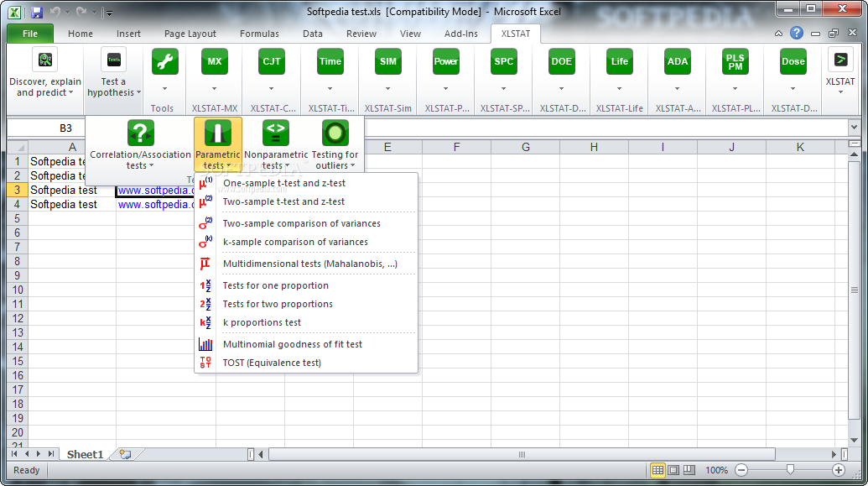Open the Tools wrench icon
Image resolution: width=868 pixels, height=486 pixels.
tap(165, 61)
